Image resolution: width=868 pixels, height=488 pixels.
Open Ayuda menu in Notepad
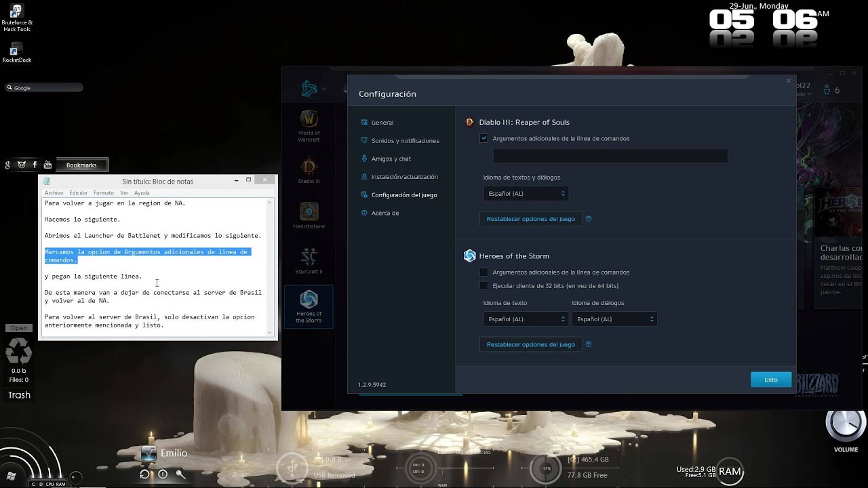point(142,192)
